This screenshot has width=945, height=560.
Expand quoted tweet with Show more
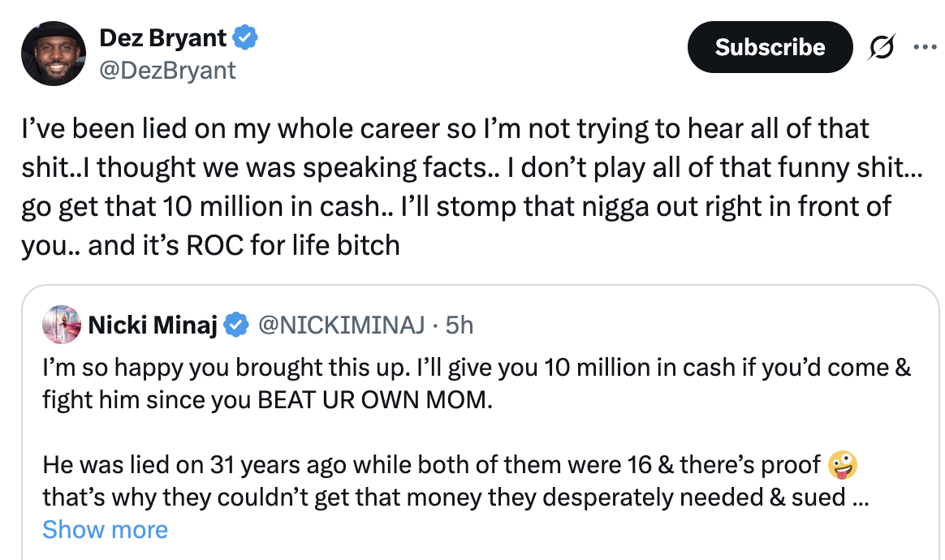coord(105,530)
